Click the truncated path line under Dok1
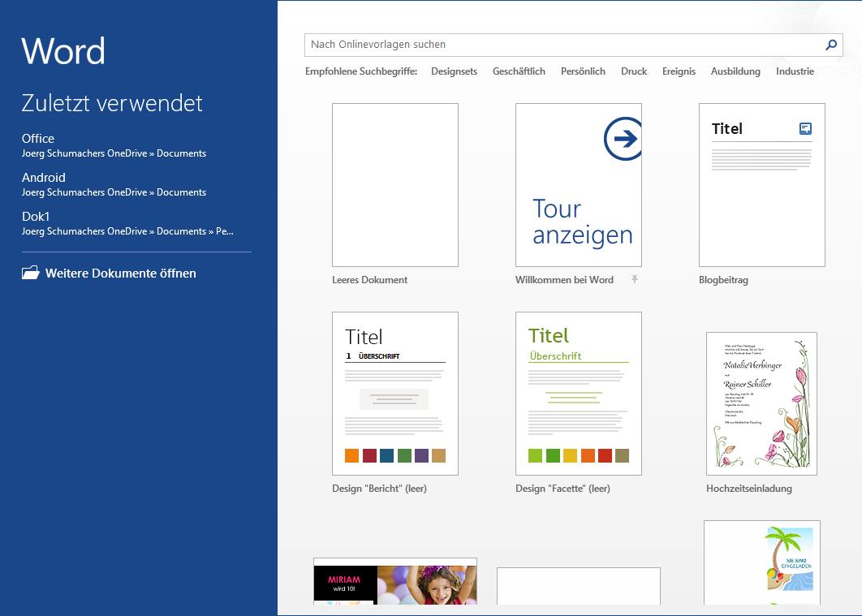 click(x=127, y=231)
